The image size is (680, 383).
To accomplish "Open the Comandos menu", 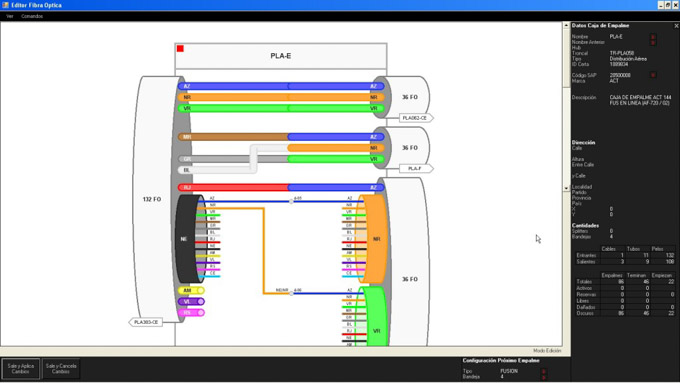I will point(32,16).
